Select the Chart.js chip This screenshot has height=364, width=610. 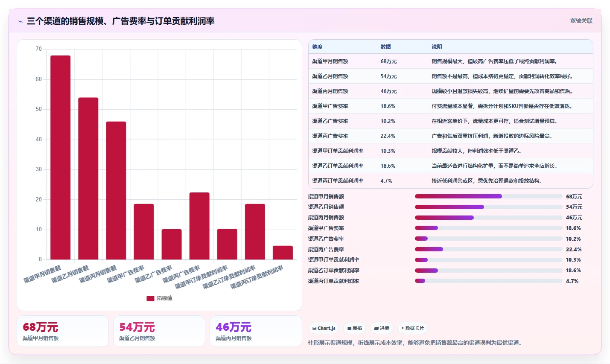point(324,328)
